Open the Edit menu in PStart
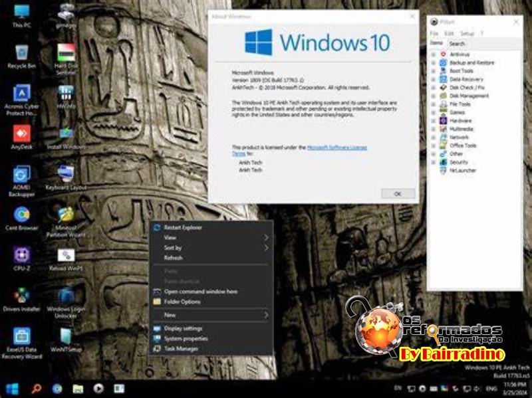532x398 pixels. click(x=449, y=34)
